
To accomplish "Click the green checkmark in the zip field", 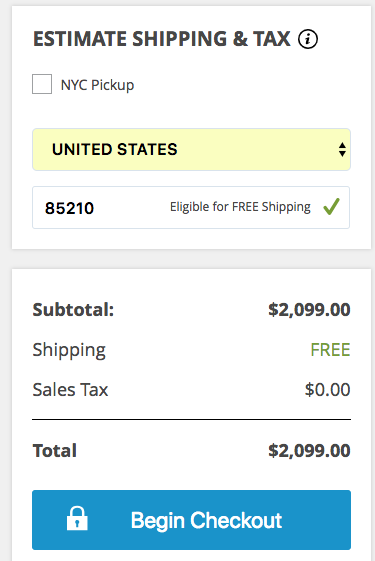I will pyautogui.click(x=331, y=207).
